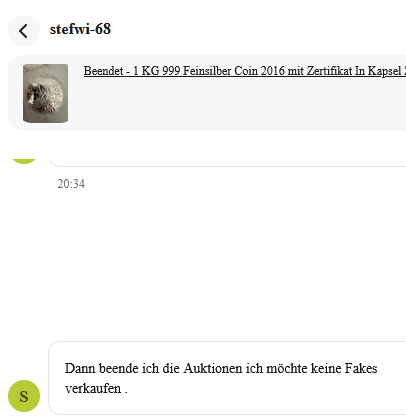The height and width of the screenshot is (416, 406).
Task: Open the green S avatar of the sender
Action: [24, 396]
